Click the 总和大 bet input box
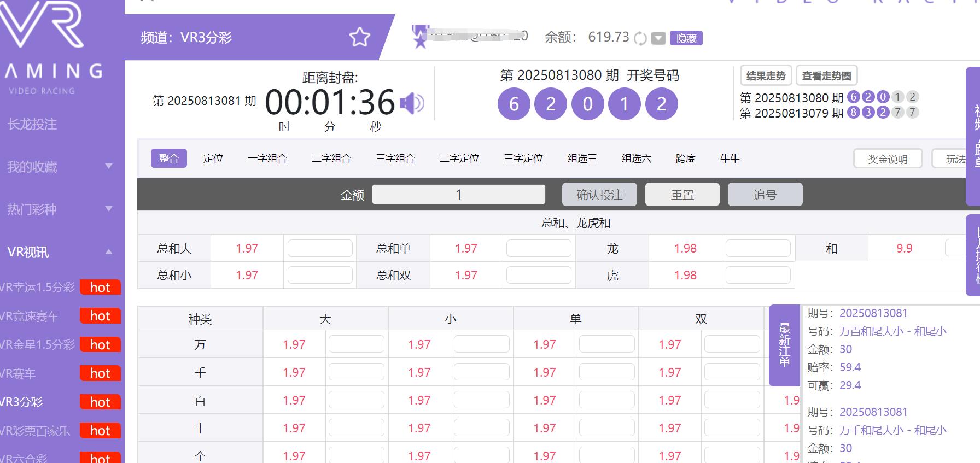Viewport: 980px width, 463px height. click(320, 249)
